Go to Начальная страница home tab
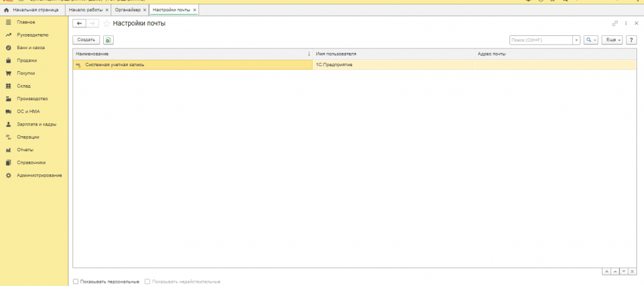The image size is (644, 286). click(x=35, y=10)
